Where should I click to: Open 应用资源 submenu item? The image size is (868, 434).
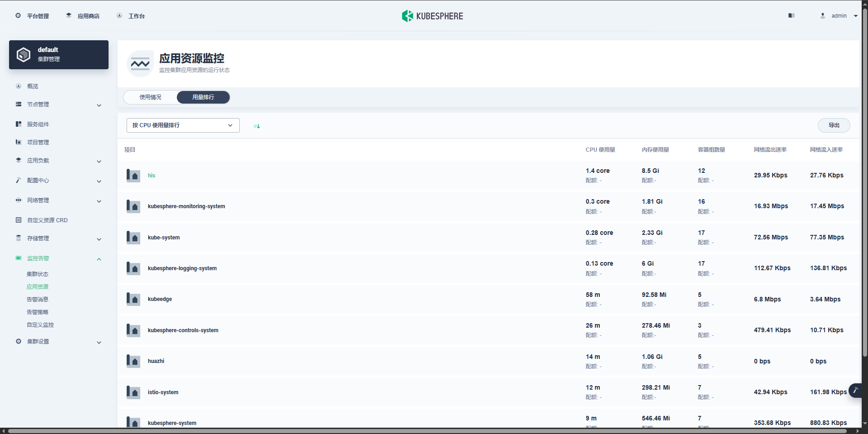[x=38, y=287]
